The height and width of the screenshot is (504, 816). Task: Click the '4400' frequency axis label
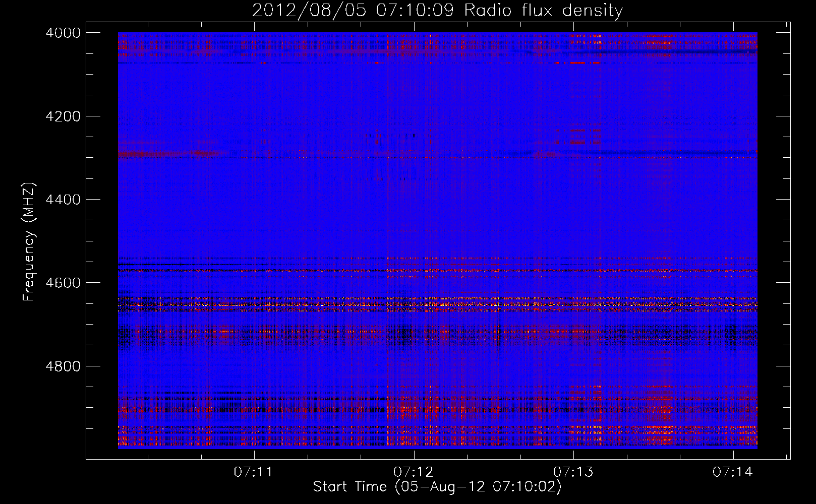[x=63, y=200]
